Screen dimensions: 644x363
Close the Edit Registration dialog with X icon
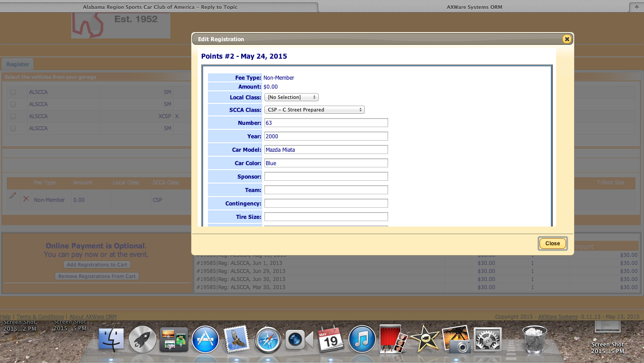coord(567,39)
